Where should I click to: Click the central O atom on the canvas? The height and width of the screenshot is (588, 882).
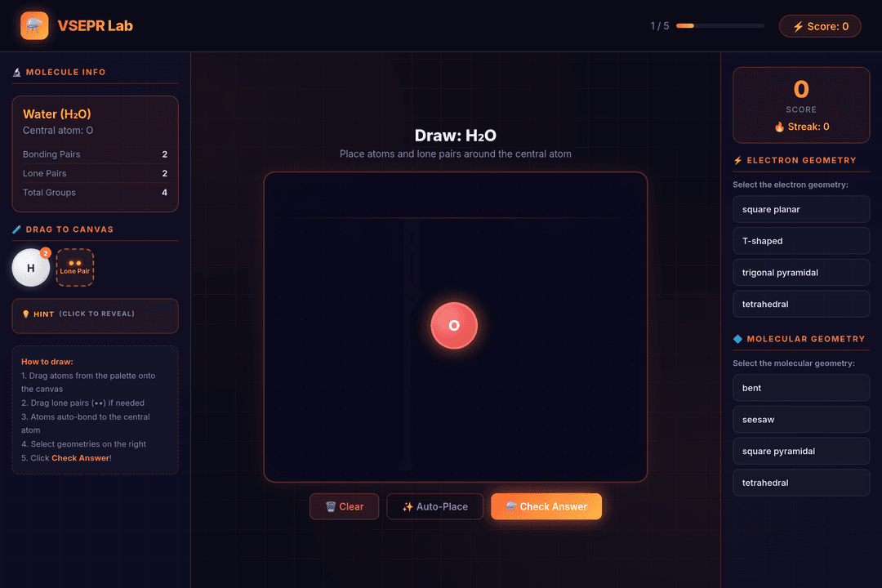point(454,325)
